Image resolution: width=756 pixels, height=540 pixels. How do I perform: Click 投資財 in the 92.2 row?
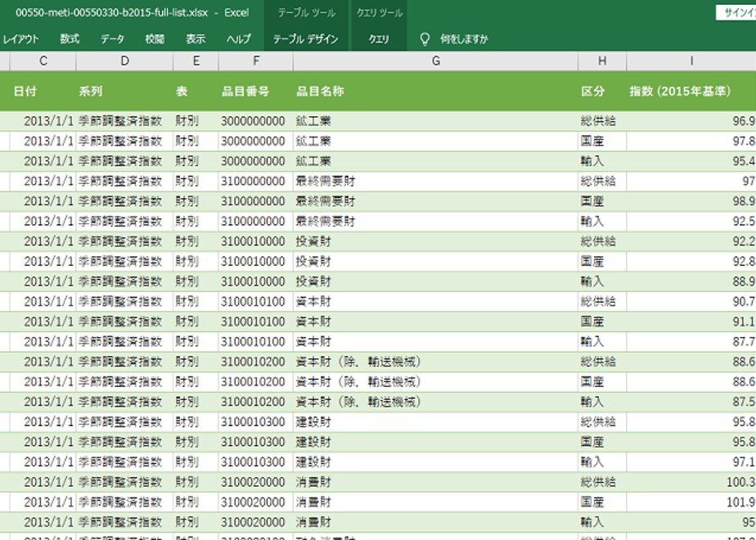[313, 241]
